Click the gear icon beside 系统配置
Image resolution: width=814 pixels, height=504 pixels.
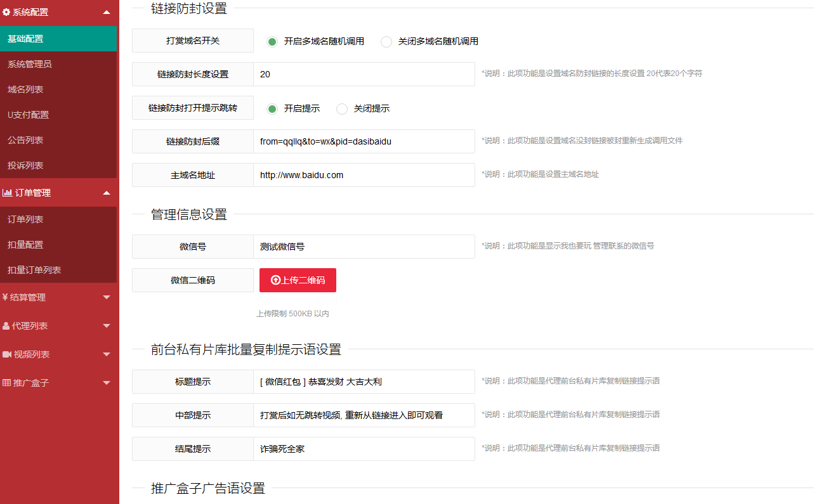click(6, 12)
